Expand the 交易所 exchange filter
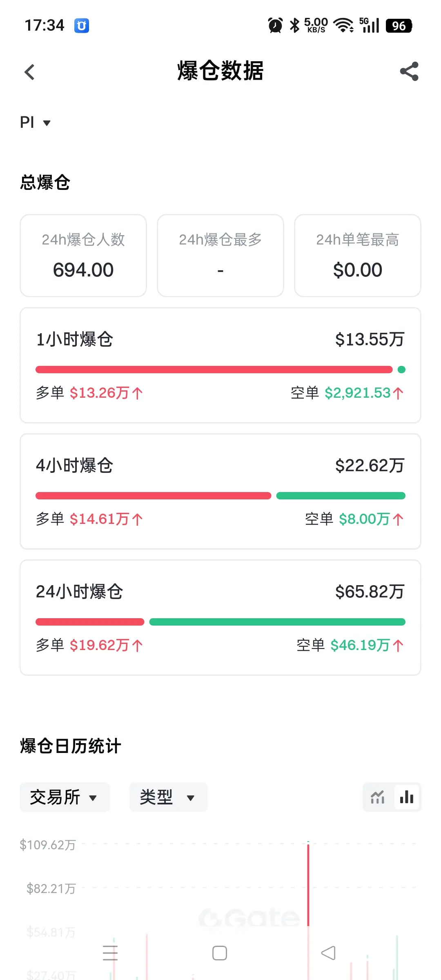Screen dimensions: 441x980 pos(65,797)
